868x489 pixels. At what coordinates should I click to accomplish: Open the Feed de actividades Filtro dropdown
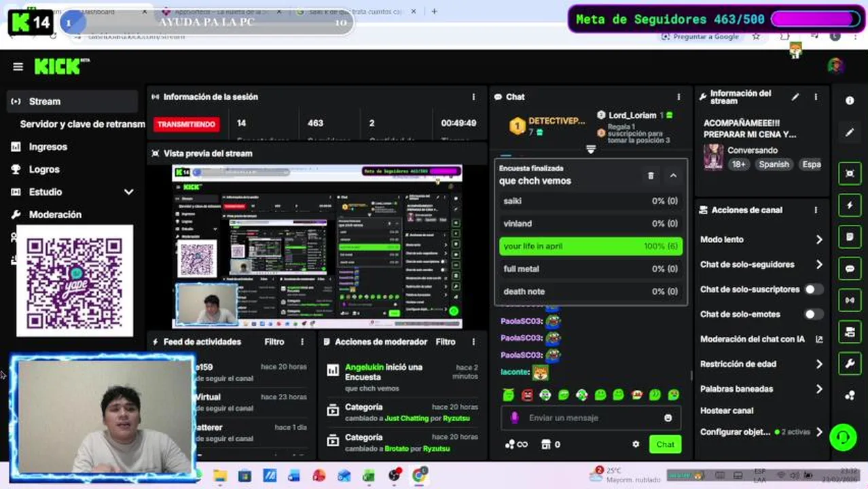[274, 342]
